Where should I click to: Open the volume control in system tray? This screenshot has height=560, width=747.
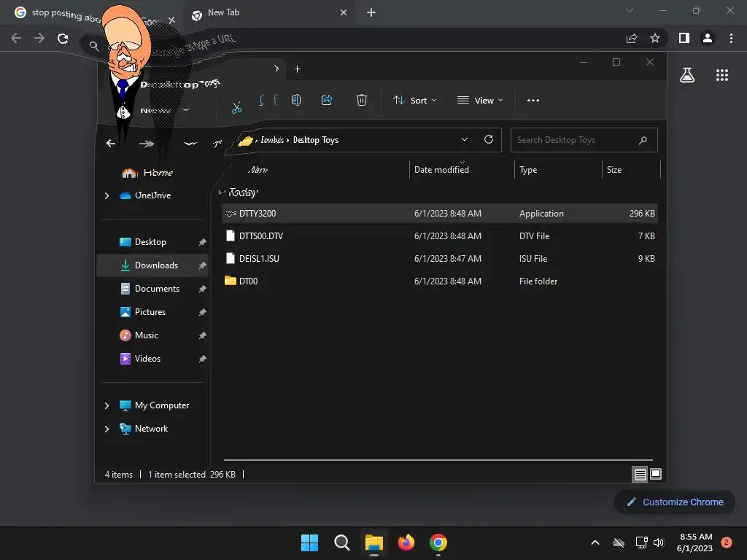click(x=659, y=542)
